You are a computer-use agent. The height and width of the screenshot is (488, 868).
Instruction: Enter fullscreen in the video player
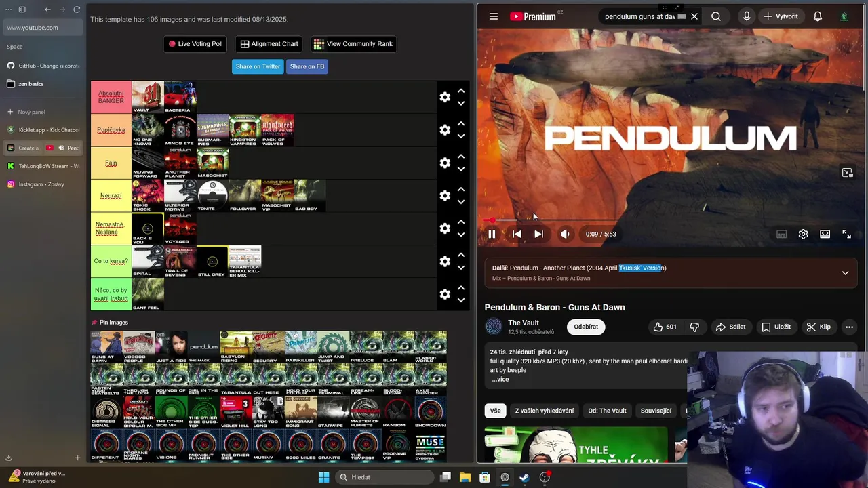coord(846,234)
